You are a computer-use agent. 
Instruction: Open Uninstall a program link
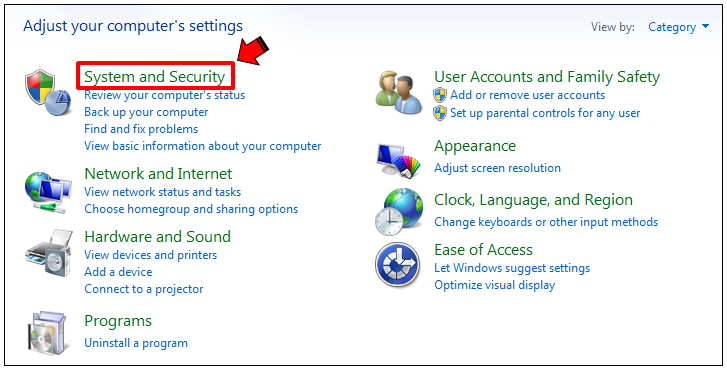point(136,343)
